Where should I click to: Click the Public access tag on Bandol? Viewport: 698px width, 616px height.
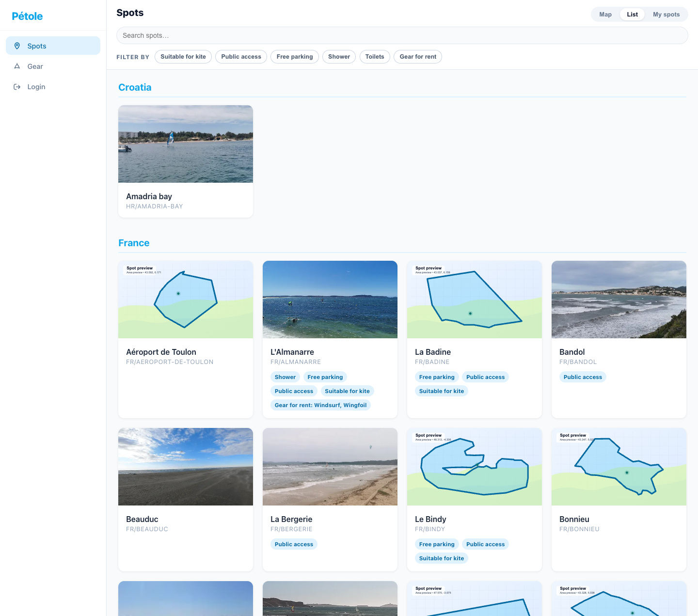[583, 377]
